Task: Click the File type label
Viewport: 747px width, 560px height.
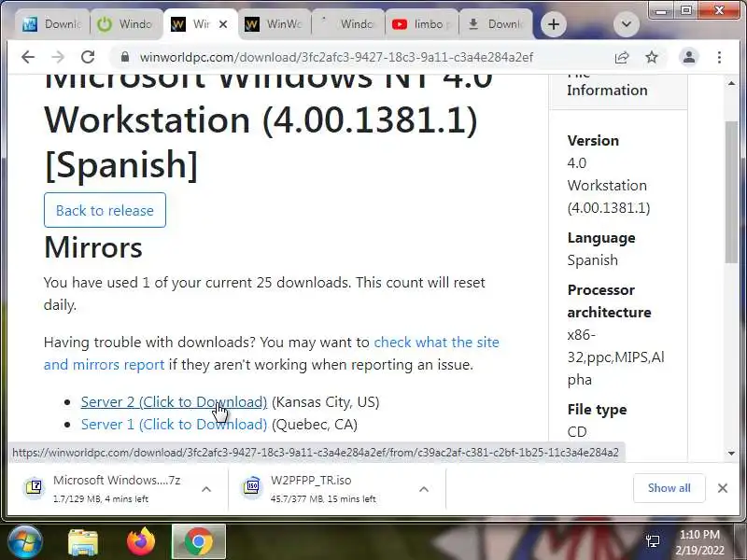Action: pos(597,410)
